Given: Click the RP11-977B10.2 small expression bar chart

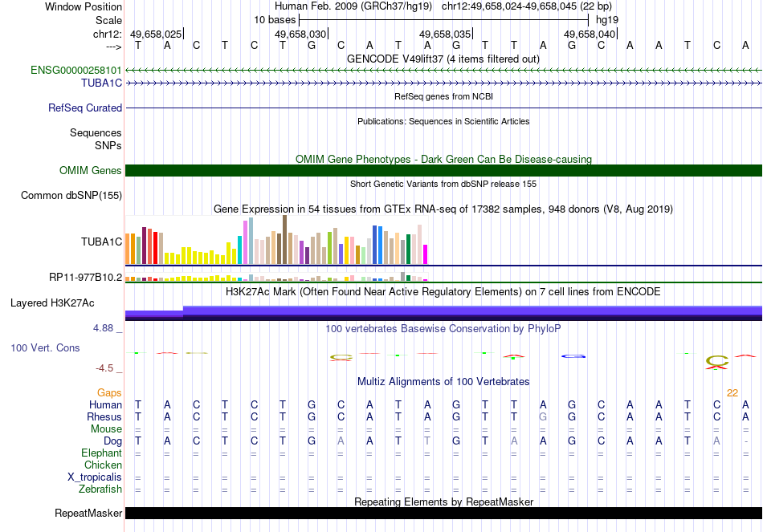Looking at the screenshot, I should tap(276, 277).
